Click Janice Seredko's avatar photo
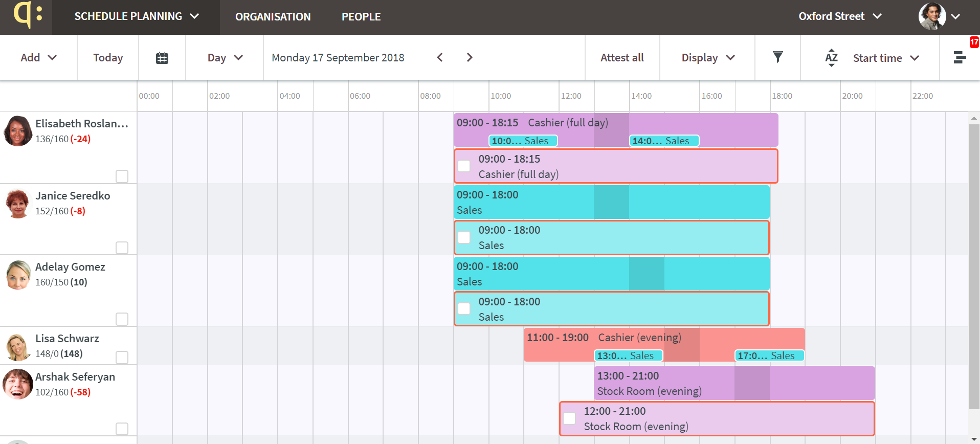Viewport: 980px width, 444px height. point(18,203)
